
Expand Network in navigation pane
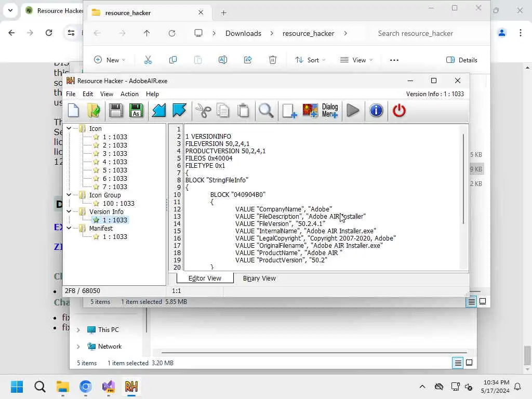coord(78,347)
